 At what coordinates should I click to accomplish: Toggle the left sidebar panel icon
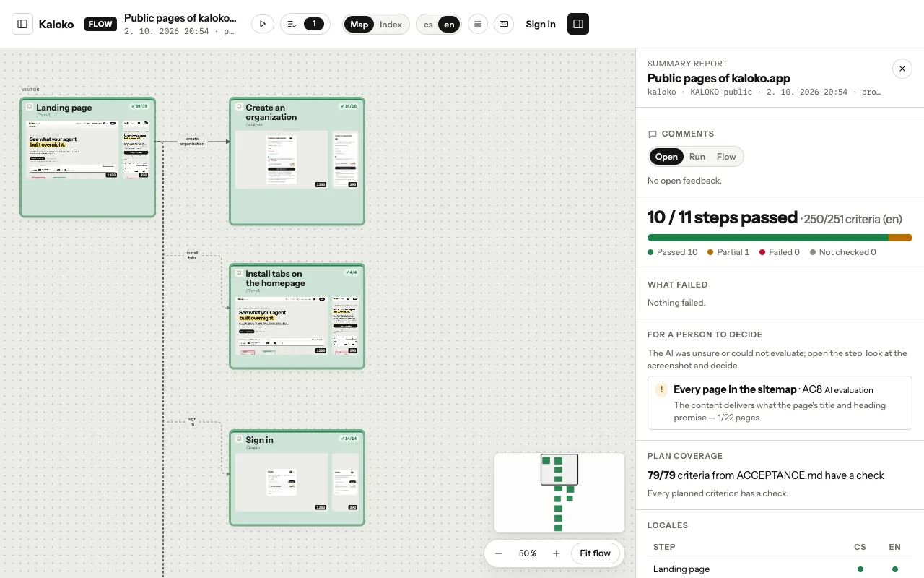click(22, 24)
